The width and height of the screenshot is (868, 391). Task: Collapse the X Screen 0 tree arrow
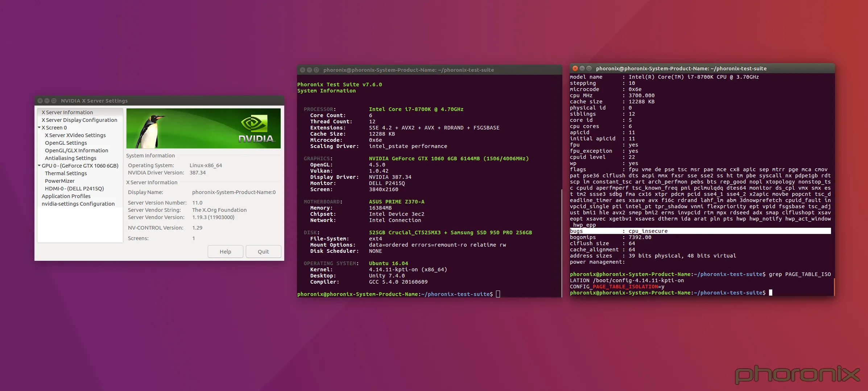click(x=39, y=127)
